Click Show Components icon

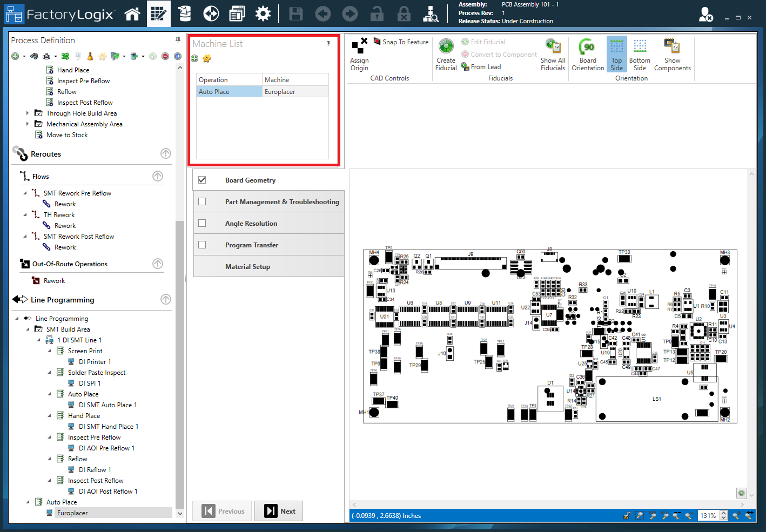pyautogui.click(x=672, y=55)
